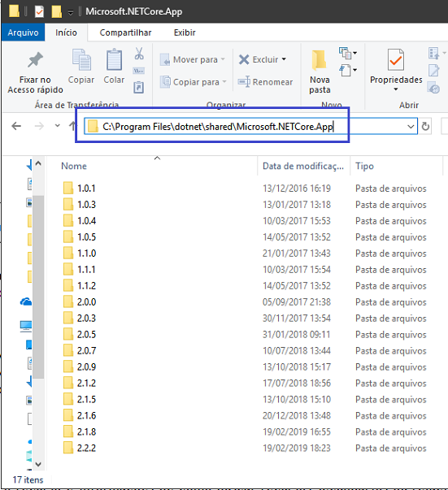
Task: Select the 2.0.3 folder name
Action: [x=87, y=318]
